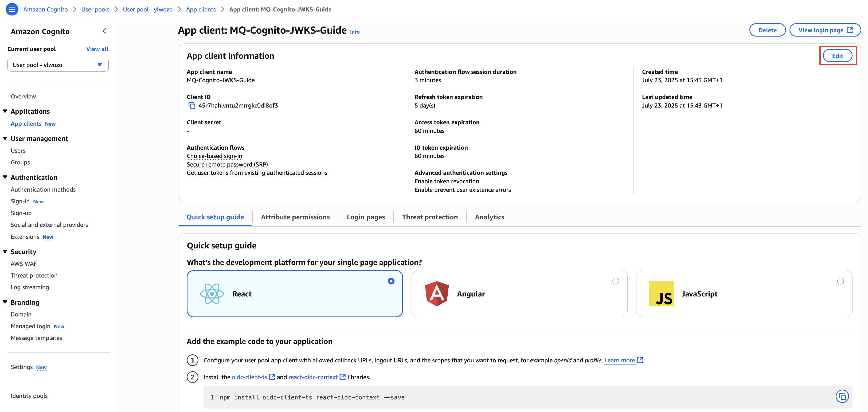Viewport: 868px width, 412px height.
Task: Click Get user tokens from existing sessions
Action: [257, 173]
